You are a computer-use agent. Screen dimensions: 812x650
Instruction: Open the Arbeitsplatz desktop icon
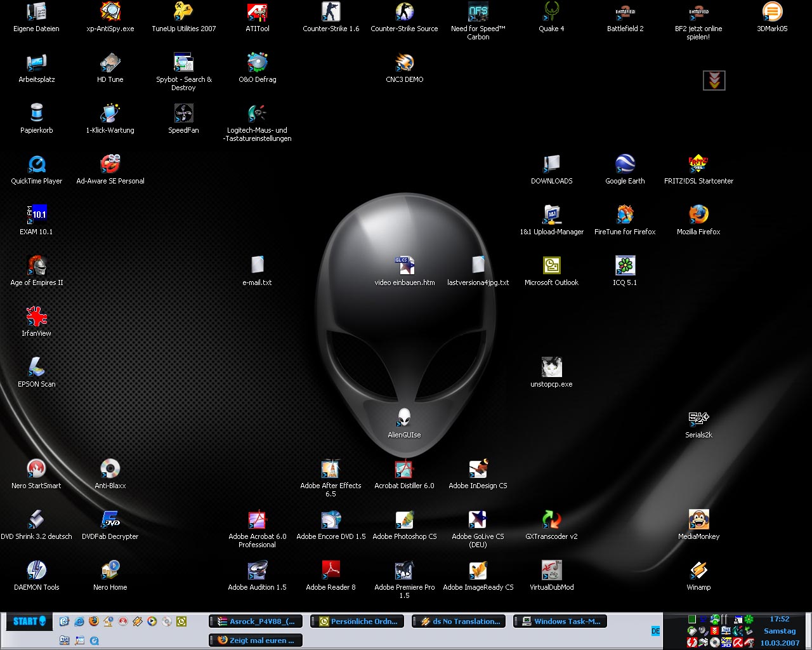click(x=36, y=69)
